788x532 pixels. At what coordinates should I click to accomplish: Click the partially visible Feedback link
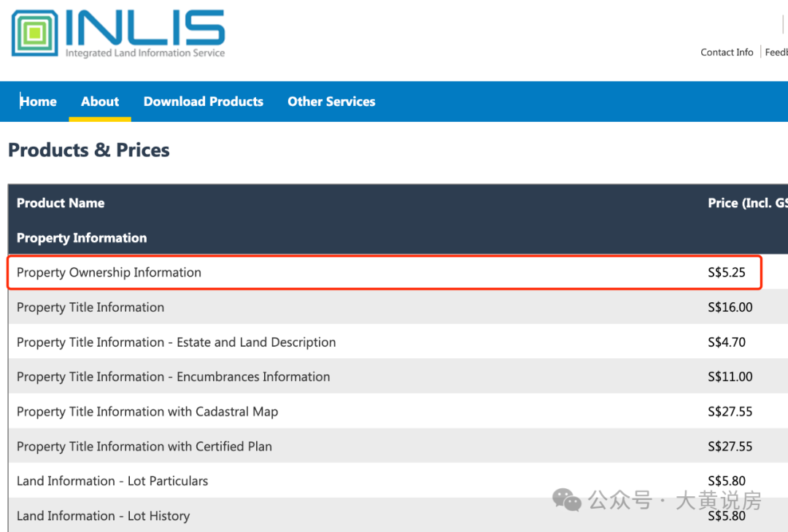776,52
